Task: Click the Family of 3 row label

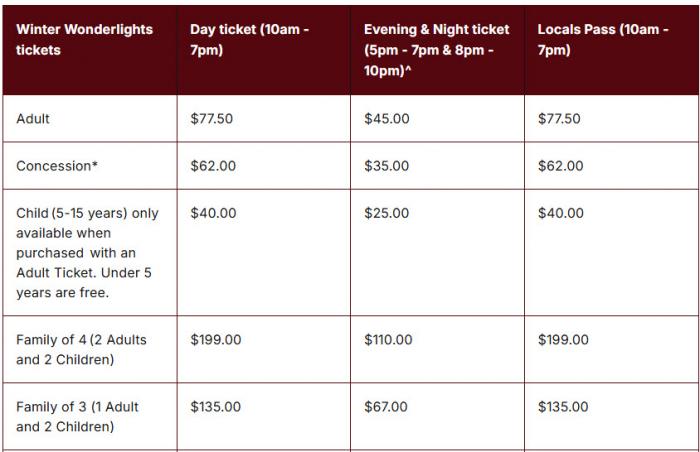Action: coord(77,417)
